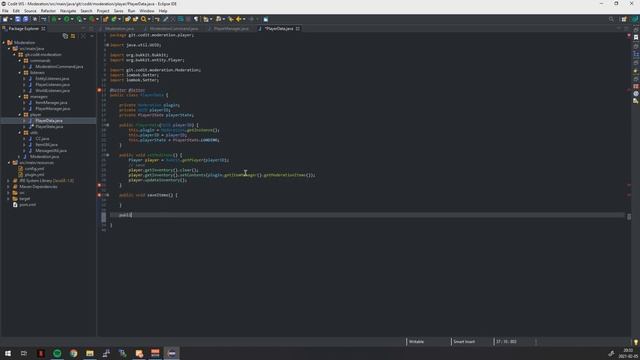Collapse the Moderation project node
The height and width of the screenshot is (360, 640).
pyautogui.click(x=4, y=42)
